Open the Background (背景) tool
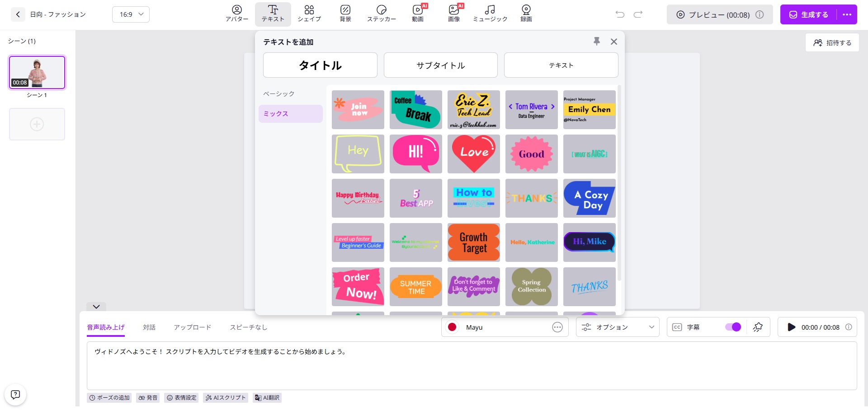 pyautogui.click(x=345, y=14)
